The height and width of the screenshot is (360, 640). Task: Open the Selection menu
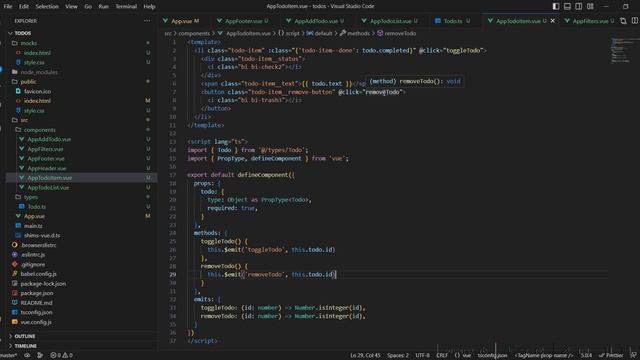pos(47,7)
